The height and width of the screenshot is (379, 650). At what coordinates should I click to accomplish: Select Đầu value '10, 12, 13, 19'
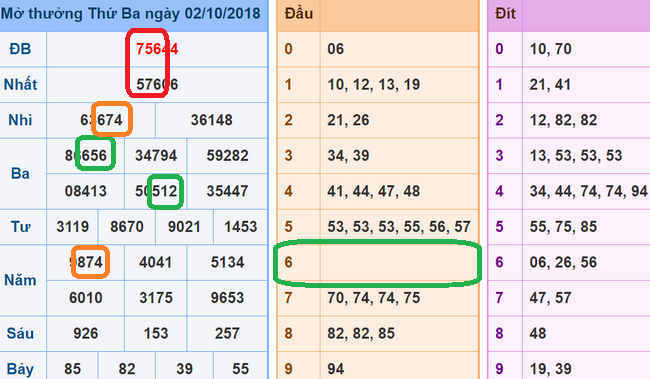(374, 85)
